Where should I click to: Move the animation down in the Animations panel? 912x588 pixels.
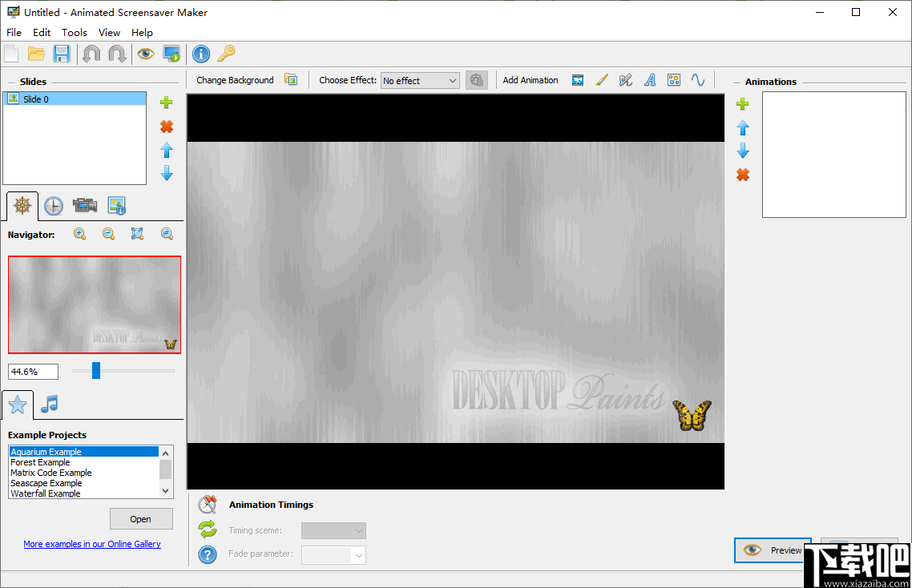743,151
